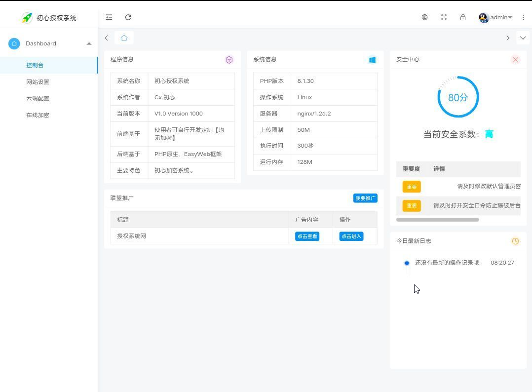Click the purple cube icon in 程序信息
532x392 pixels.
click(x=229, y=60)
